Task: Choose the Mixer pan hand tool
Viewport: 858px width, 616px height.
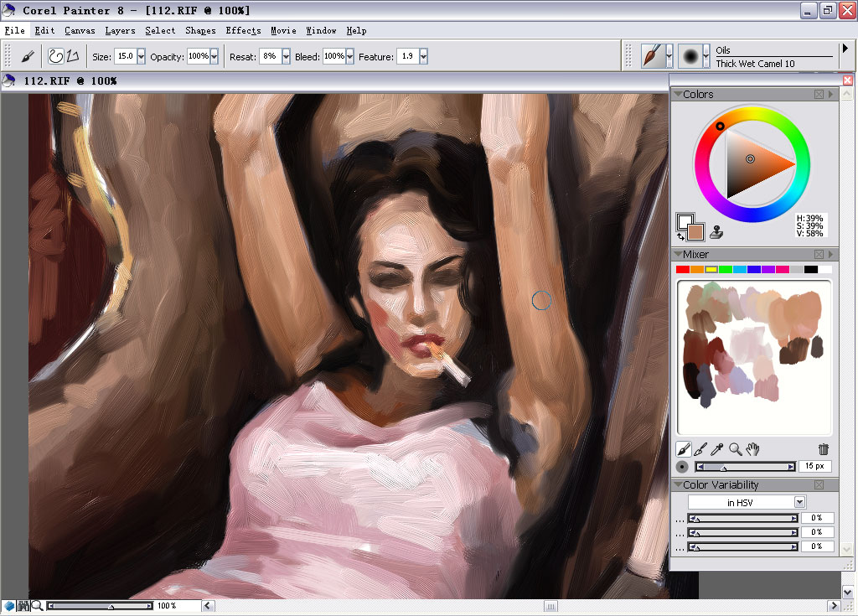Action: point(752,449)
